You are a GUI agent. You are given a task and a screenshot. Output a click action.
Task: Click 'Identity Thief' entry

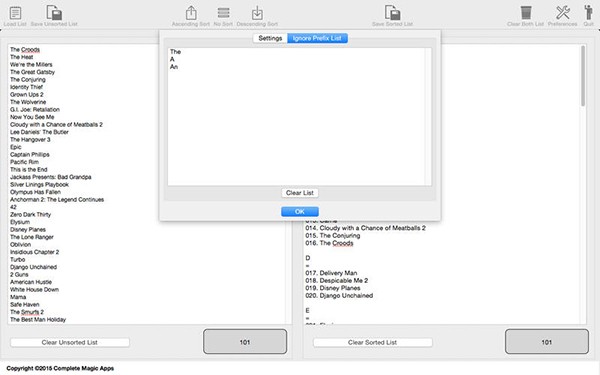pyautogui.click(x=26, y=87)
